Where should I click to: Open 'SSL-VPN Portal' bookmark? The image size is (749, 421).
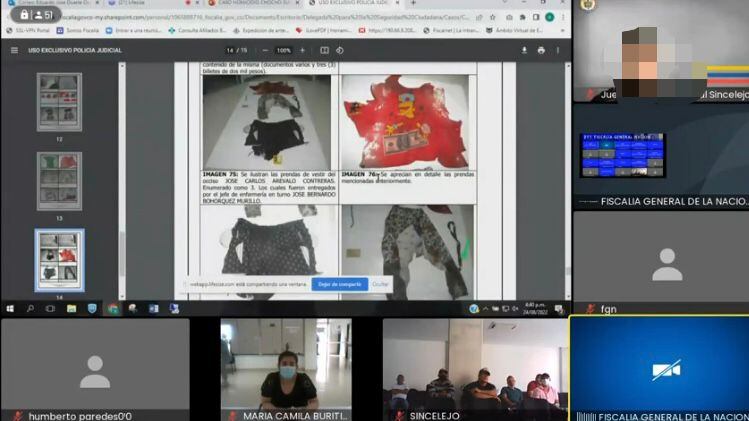28,30
